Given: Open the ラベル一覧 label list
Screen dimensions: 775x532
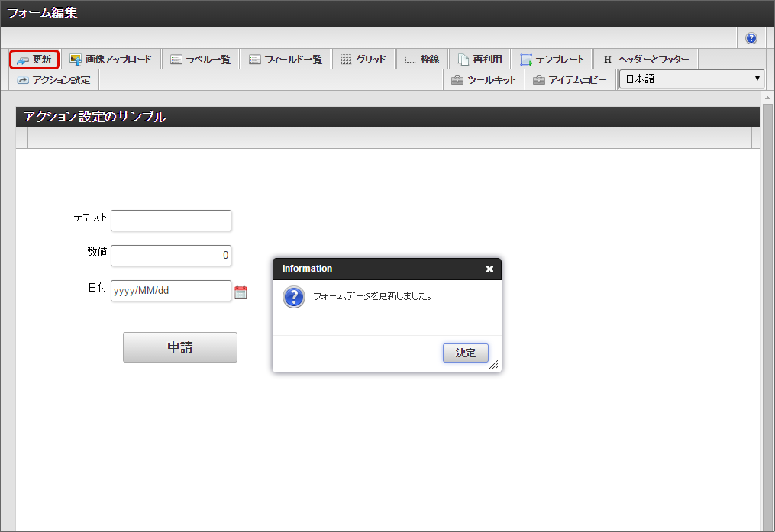Looking at the screenshot, I should point(200,60).
